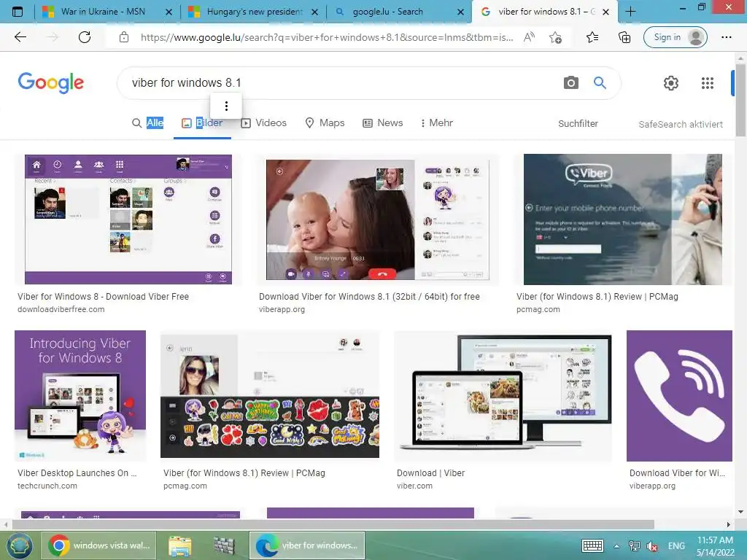Screen dimensions: 747x560
Task: Click the network tray icon
Action: coord(634,546)
